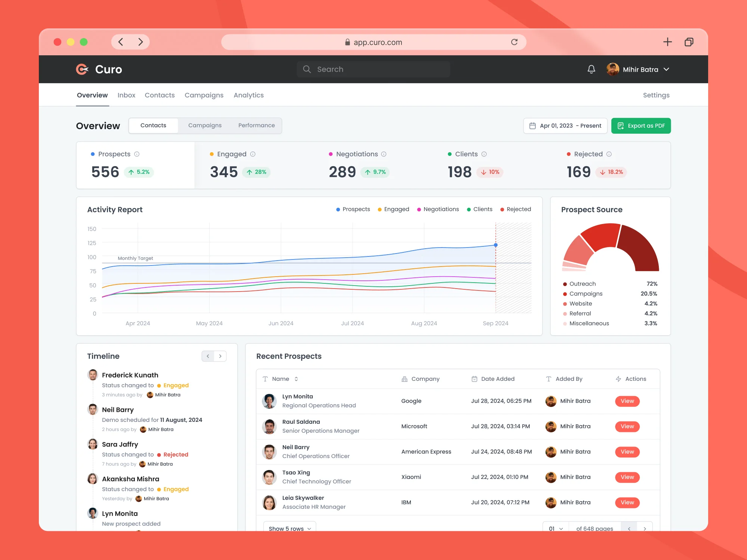Click Mihir Batra's avatar in the header
This screenshot has width=747, height=560.
(613, 69)
